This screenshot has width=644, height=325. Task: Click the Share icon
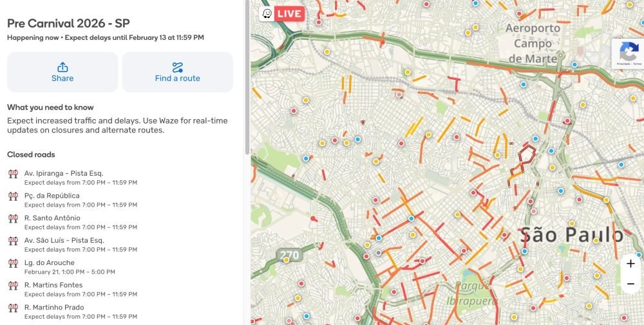[x=62, y=67]
